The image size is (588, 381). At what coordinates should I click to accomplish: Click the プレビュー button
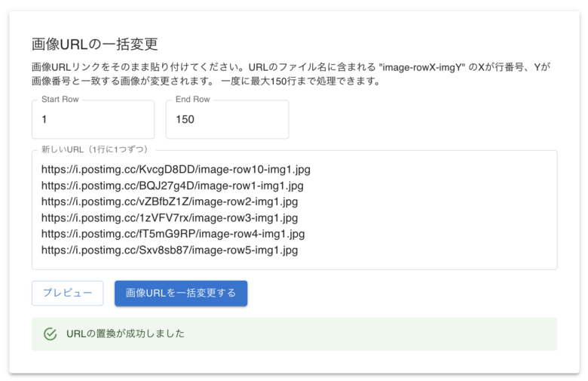[x=67, y=293]
